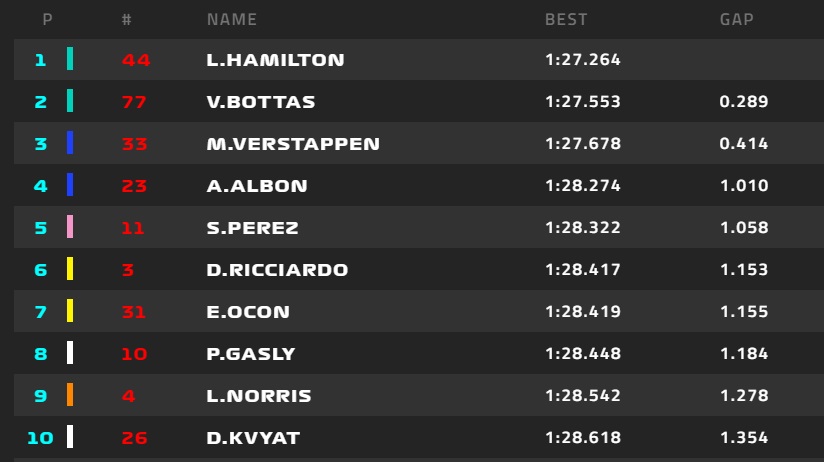
Task: Select car number 77 for Bottas
Action: pyautogui.click(x=134, y=101)
